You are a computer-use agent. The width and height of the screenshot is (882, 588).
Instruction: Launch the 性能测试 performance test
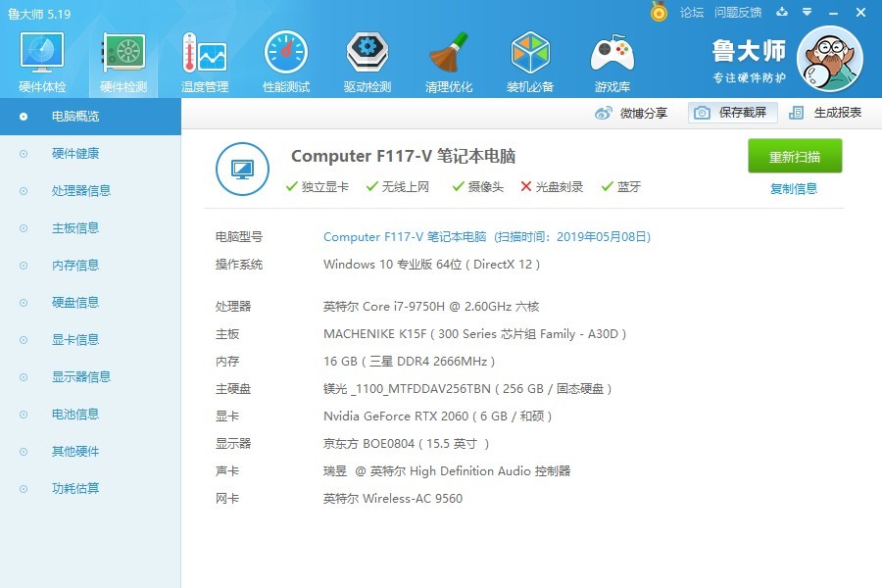click(285, 59)
